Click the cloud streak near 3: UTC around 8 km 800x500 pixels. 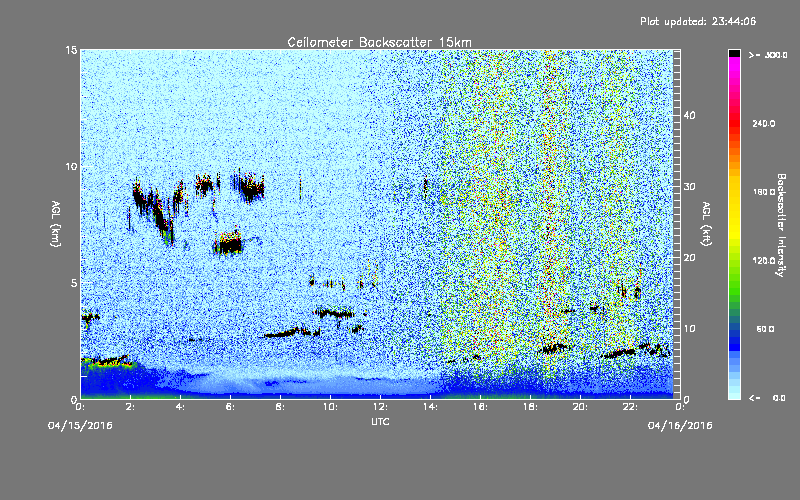(158, 214)
